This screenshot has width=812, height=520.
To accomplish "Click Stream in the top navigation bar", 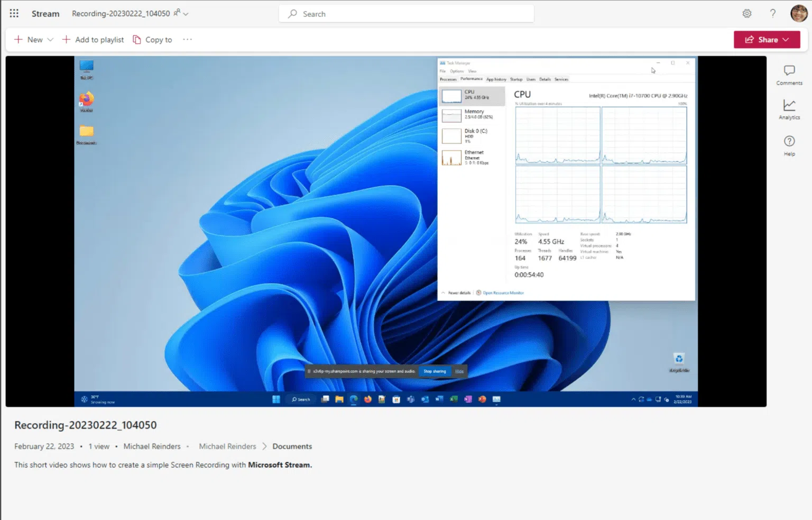I will click(45, 14).
